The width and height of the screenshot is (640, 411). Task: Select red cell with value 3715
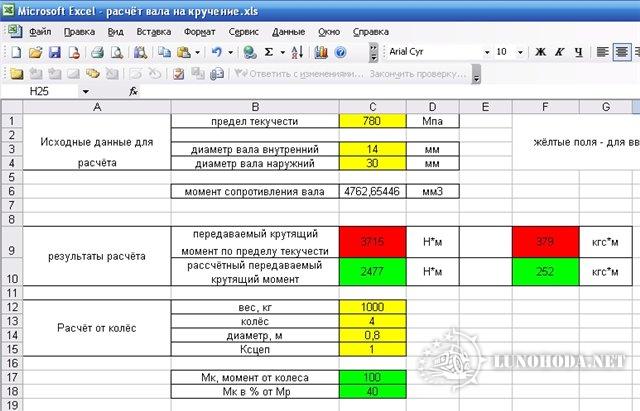(x=373, y=241)
